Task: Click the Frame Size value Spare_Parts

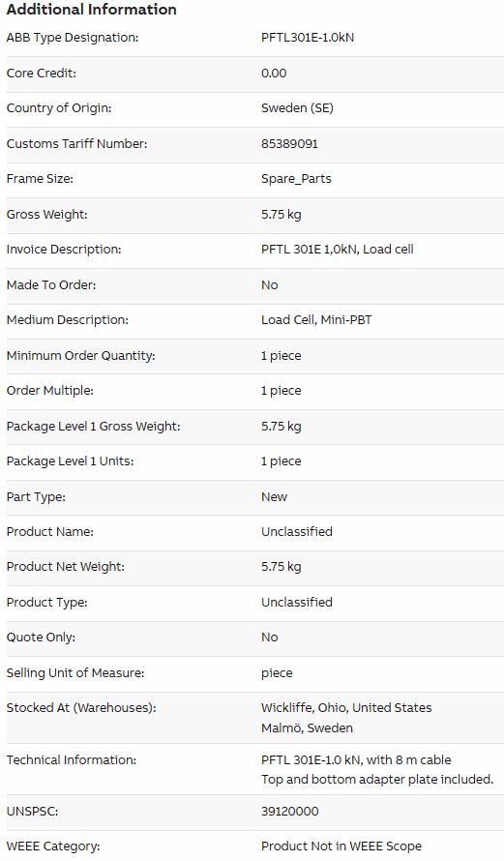Action: click(296, 179)
